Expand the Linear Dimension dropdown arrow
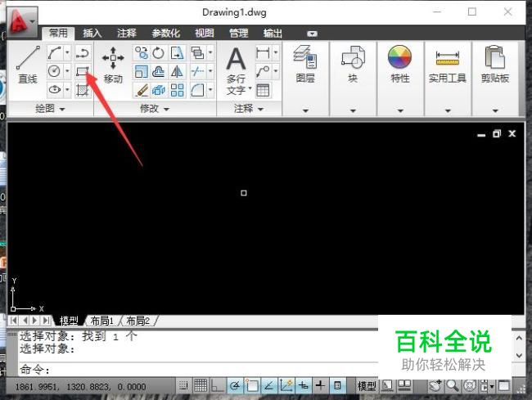Image resolution: width=532 pixels, height=400 pixels. coord(276,52)
